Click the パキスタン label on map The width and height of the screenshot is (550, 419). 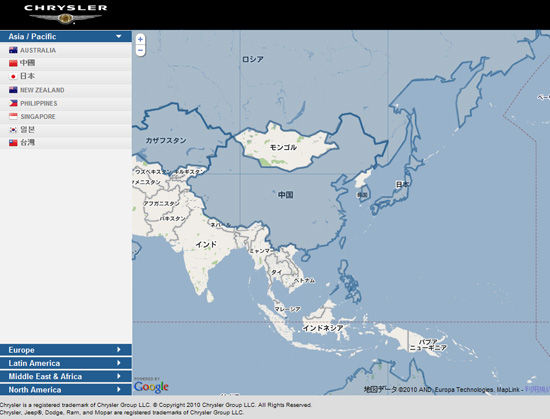coord(172,218)
